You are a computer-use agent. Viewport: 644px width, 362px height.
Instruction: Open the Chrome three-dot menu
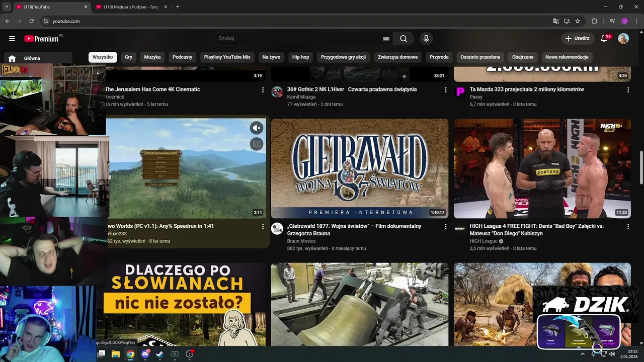pyautogui.click(x=635, y=21)
